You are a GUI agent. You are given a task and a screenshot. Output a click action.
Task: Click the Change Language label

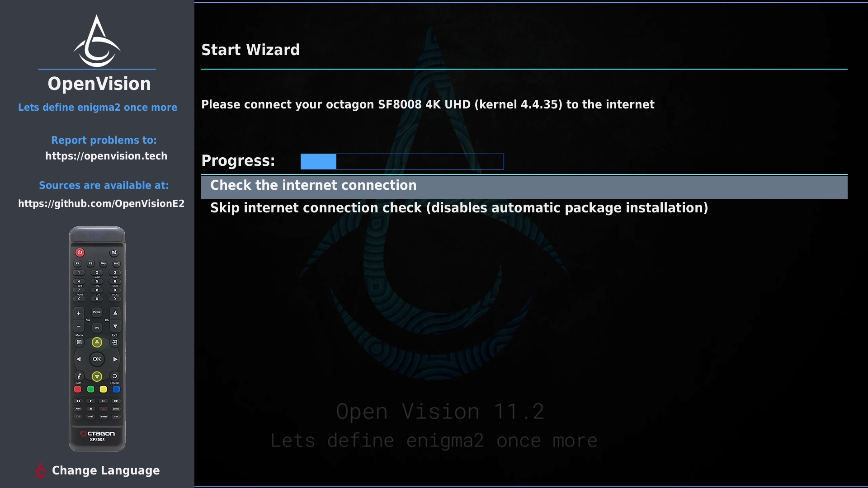106,471
